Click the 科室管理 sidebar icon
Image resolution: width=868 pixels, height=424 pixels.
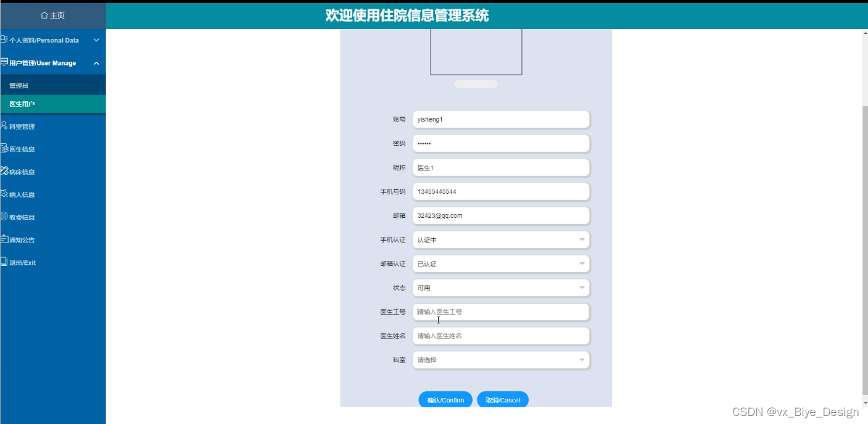point(4,126)
